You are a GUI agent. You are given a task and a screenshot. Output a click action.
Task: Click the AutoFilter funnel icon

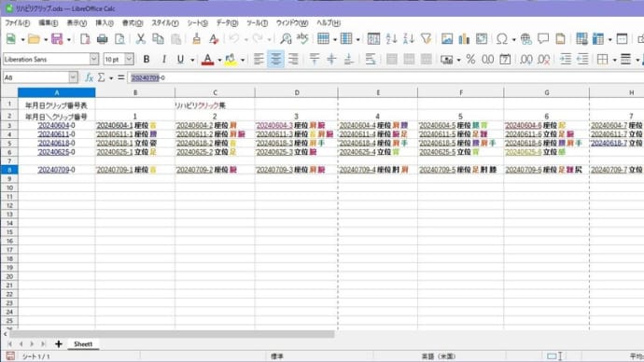pyautogui.click(x=426, y=39)
